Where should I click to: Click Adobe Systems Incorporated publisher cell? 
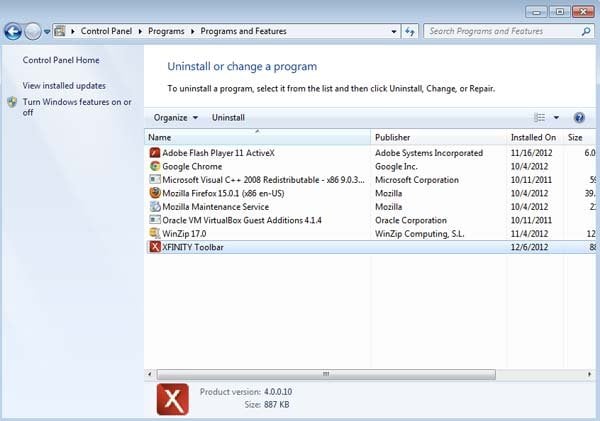coord(429,153)
